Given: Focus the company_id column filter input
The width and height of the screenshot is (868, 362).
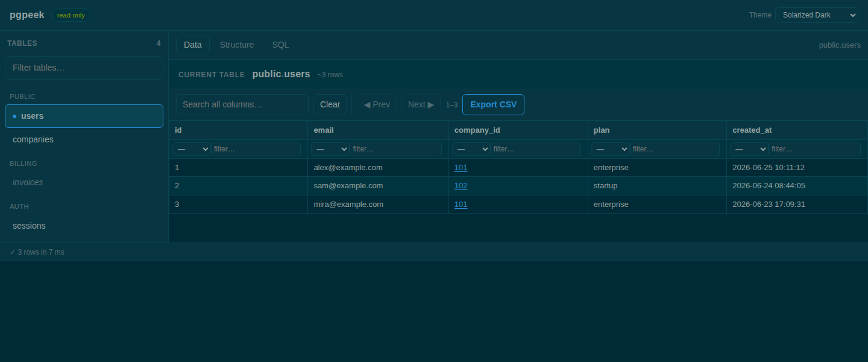Looking at the screenshot, I should click(x=536, y=149).
